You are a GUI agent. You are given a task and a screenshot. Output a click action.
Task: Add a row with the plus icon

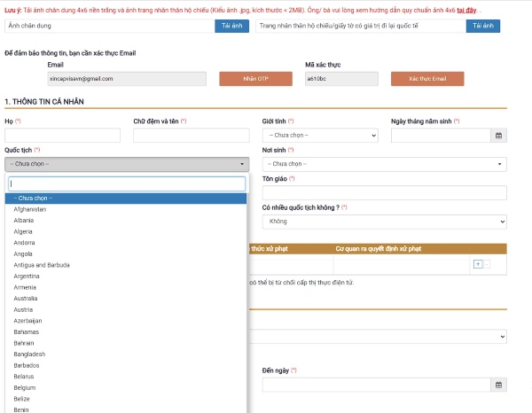(x=478, y=264)
